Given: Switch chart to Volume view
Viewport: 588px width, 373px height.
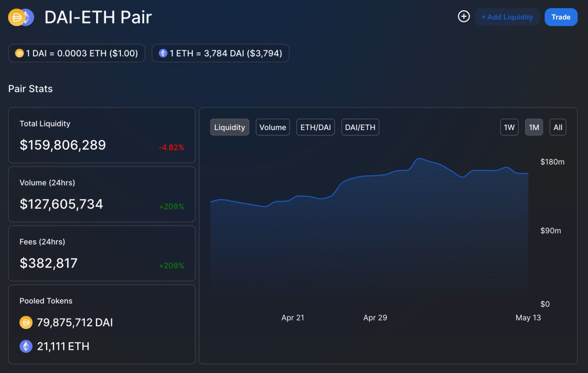Looking at the screenshot, I should tap(273, 127).
